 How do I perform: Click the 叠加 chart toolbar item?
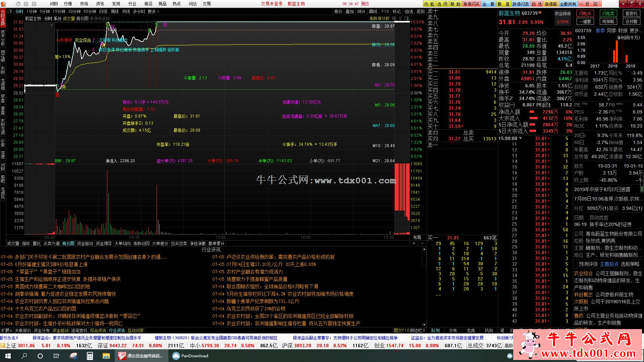pos(350,11)
